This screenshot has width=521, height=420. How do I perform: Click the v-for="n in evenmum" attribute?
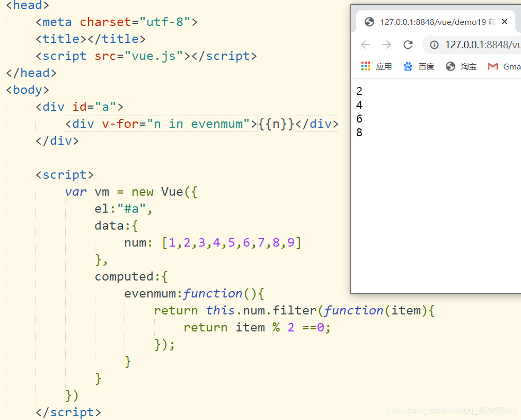[176, 124]
